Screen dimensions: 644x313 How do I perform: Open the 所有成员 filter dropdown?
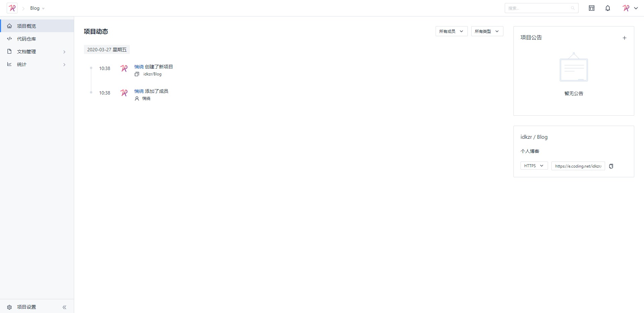click(451, 31)
